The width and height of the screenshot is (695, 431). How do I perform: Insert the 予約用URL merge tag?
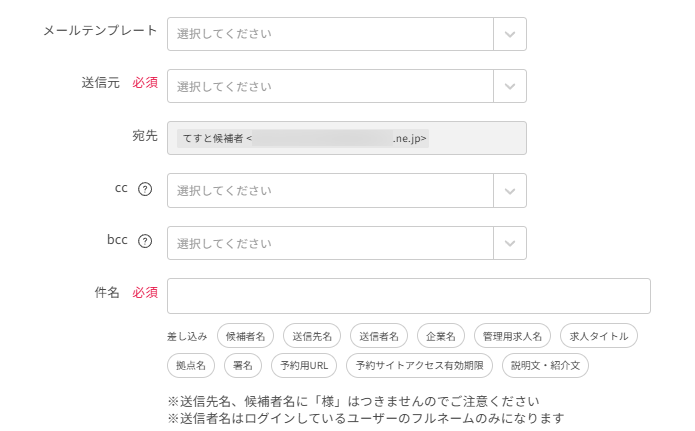click(304, 365)
